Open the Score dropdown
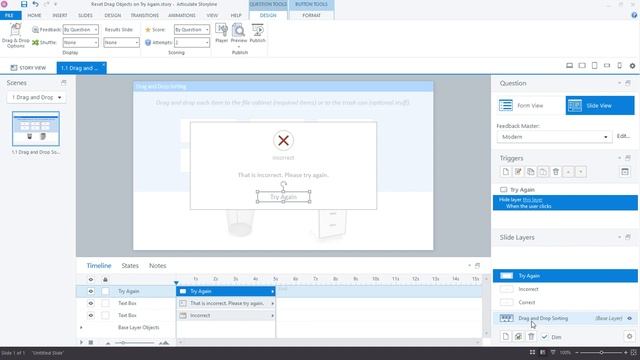The image size is (640, 360). tap(192, 30)
